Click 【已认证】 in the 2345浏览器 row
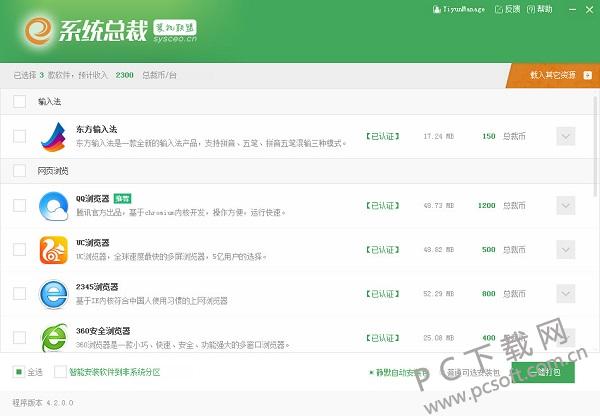600x416 pixels. tap(382, 294)
